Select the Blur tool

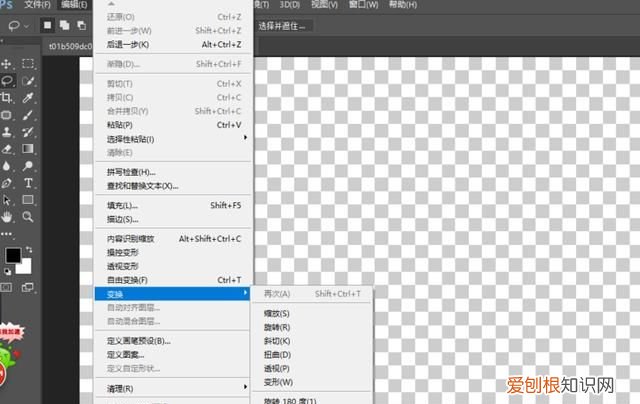[x=7, y=166]
